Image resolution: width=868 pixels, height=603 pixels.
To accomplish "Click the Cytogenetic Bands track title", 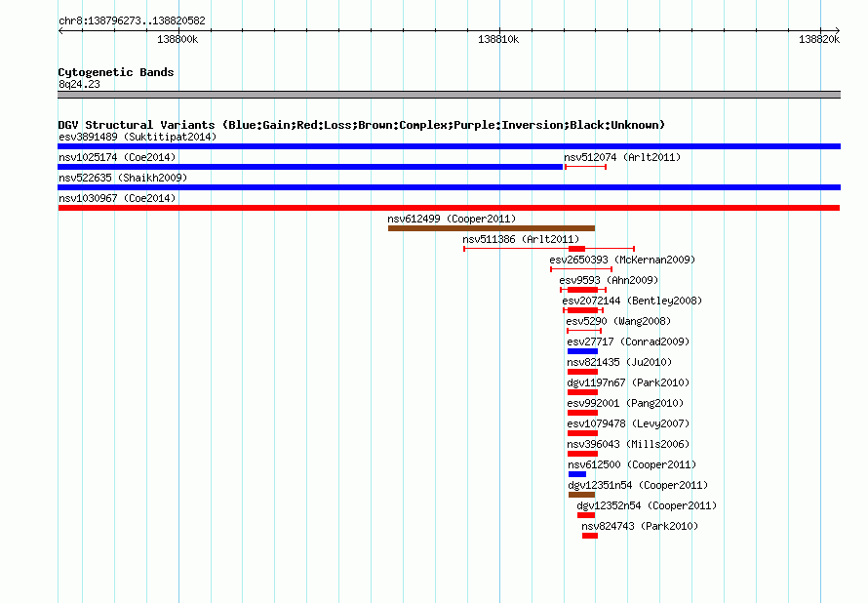I will coord(116,72).
